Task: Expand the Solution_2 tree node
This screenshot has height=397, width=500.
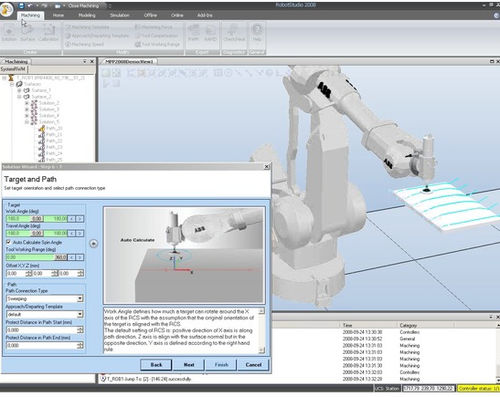Action: coord(27,103)
